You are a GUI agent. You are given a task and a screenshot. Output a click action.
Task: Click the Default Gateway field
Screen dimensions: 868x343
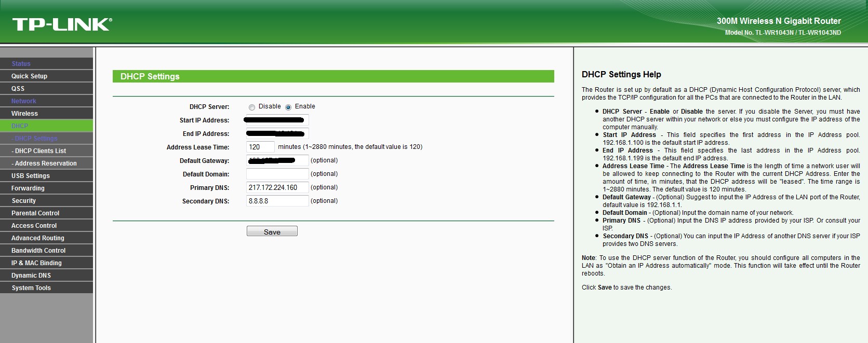coord(277,161)
